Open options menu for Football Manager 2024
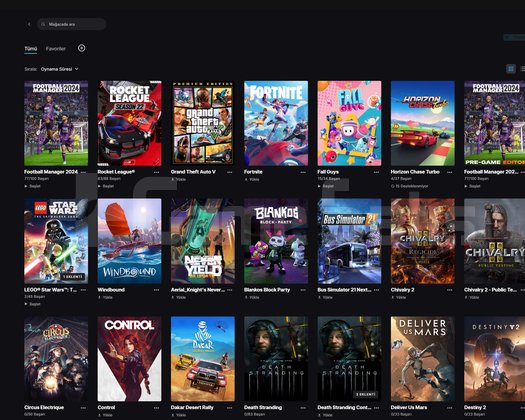 click(x=83, y=172)
